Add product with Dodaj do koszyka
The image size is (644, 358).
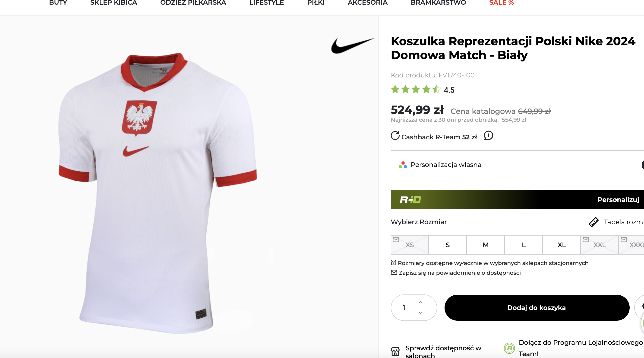[537, 307]
